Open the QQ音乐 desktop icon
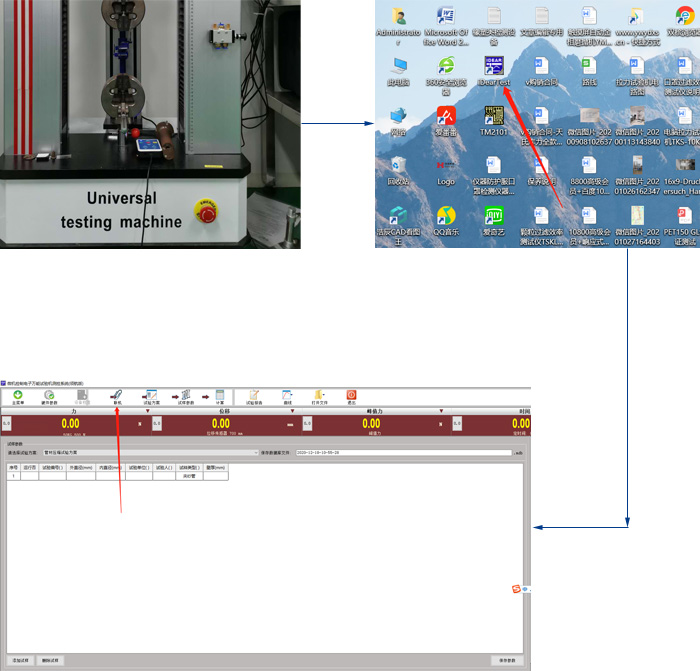Viewport: 700px width, 671px height. pyautogui.click(x=446, y=218)
